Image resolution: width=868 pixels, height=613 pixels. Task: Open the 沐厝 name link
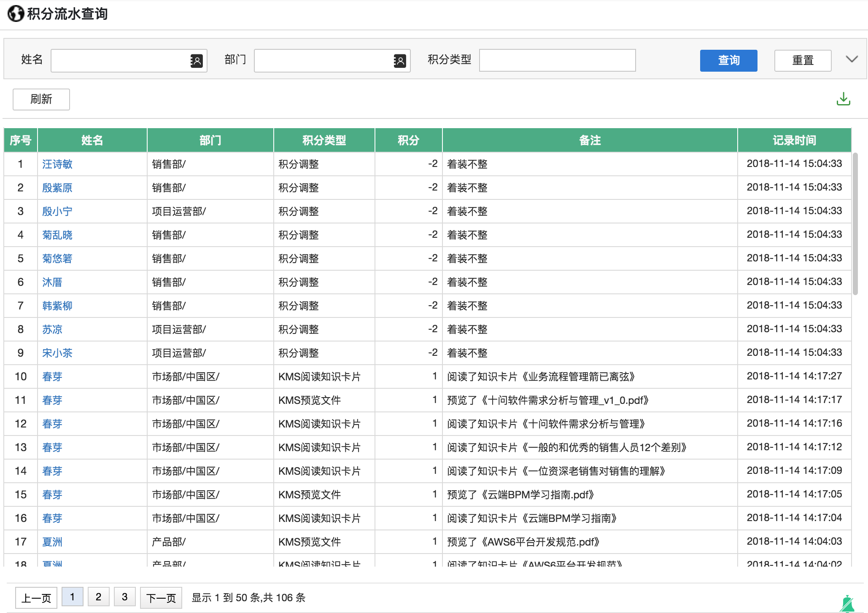point(52,282)
